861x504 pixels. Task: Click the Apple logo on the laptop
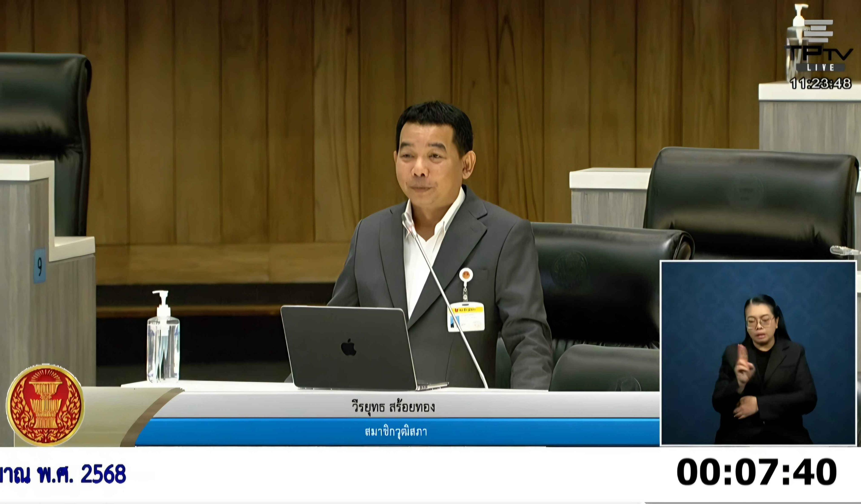tap(348, 347)
